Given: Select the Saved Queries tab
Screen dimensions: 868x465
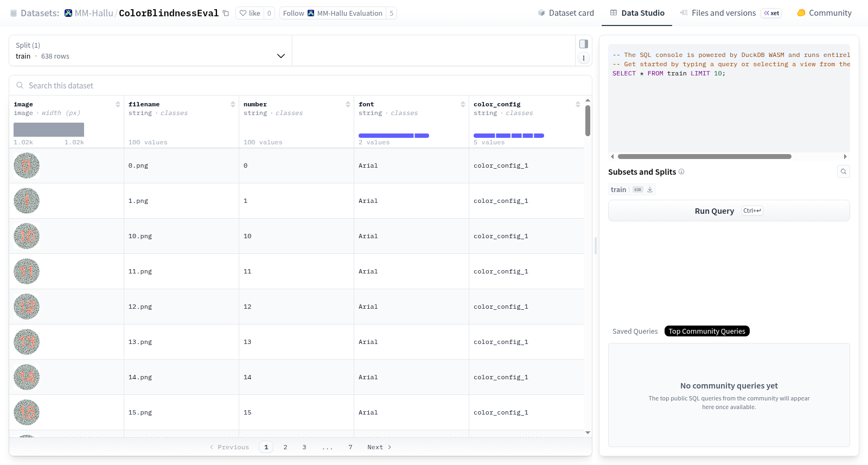Looking at the screenshot, I should tap(635, 331).
